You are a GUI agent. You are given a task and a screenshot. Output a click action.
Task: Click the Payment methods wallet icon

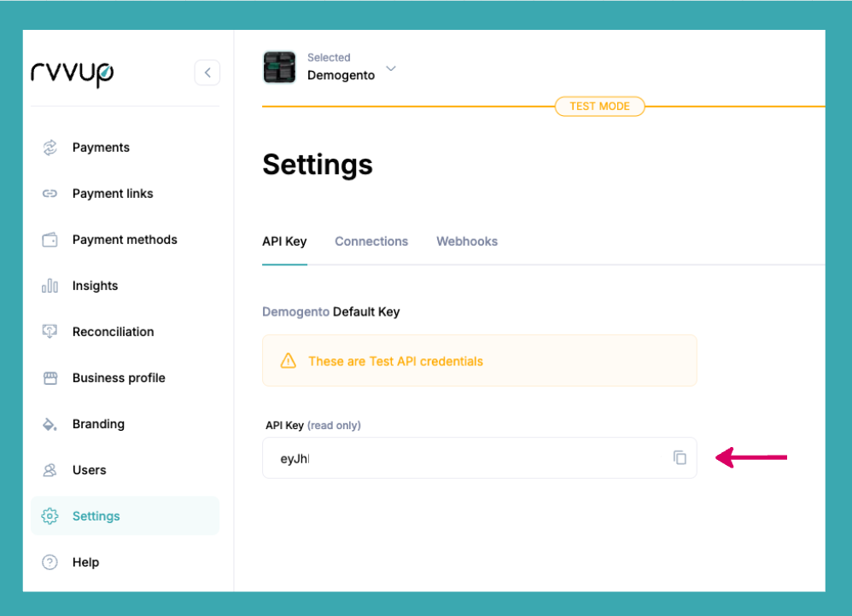tap(50, 240)
